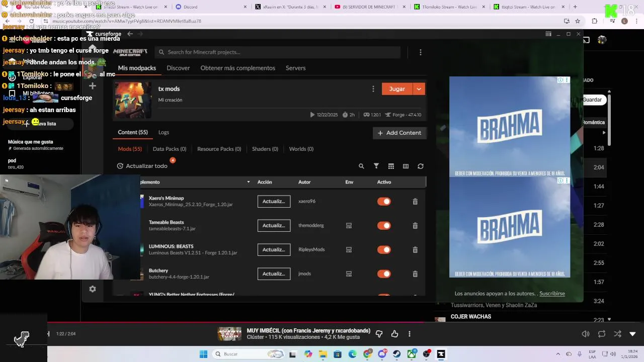Open the mod list filter funnel
Screen dimensions: 644x362
(376, 166)
